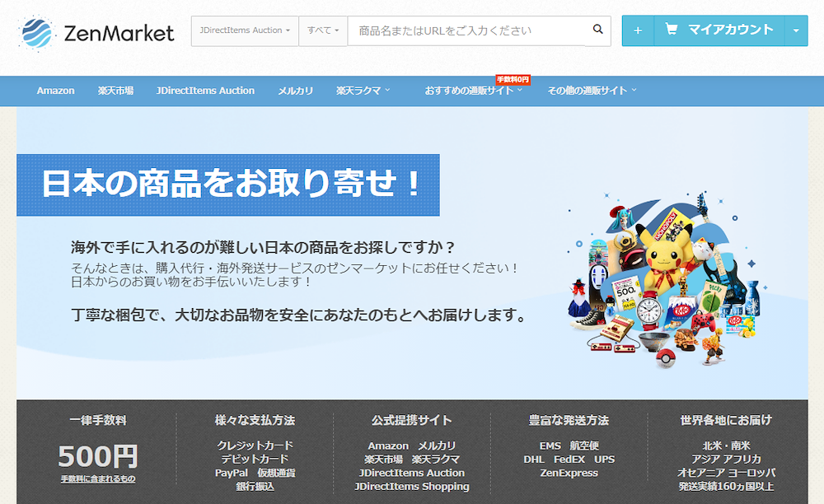Open the 楽天市場 nav item
Image resolution: width=824 pixels, height=504 pixels.
(115, 91)
